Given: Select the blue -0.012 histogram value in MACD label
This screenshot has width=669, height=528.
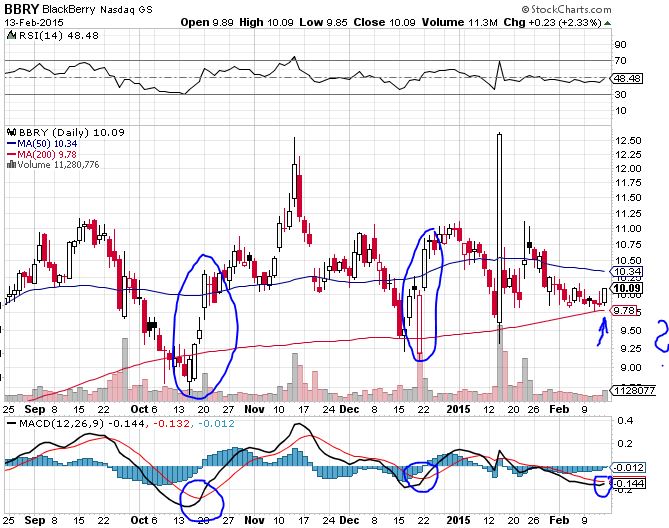Looking at the screenshot, I should coord(216,424).
